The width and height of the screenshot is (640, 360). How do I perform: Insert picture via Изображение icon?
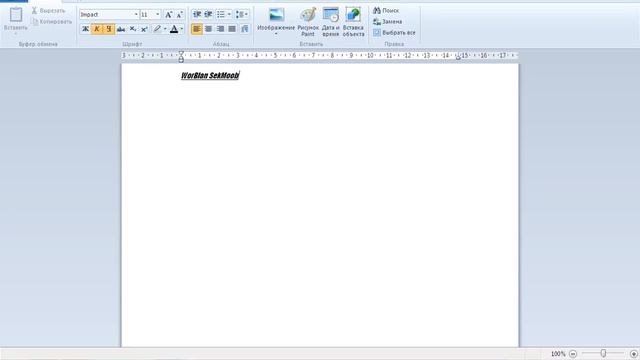click(276, 15)
